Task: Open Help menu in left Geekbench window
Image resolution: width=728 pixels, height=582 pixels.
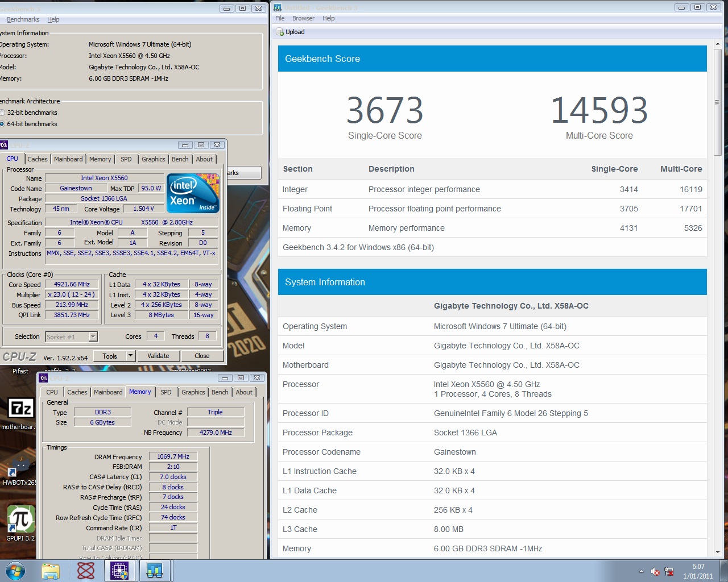Action: tap(53, 19)
